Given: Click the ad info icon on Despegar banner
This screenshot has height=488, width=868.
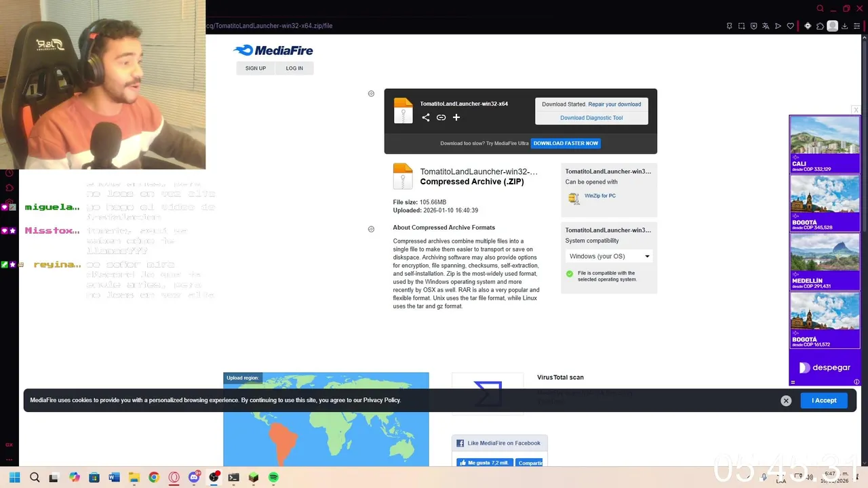Looking at the screenshot, I should click(x=856, y=382).
